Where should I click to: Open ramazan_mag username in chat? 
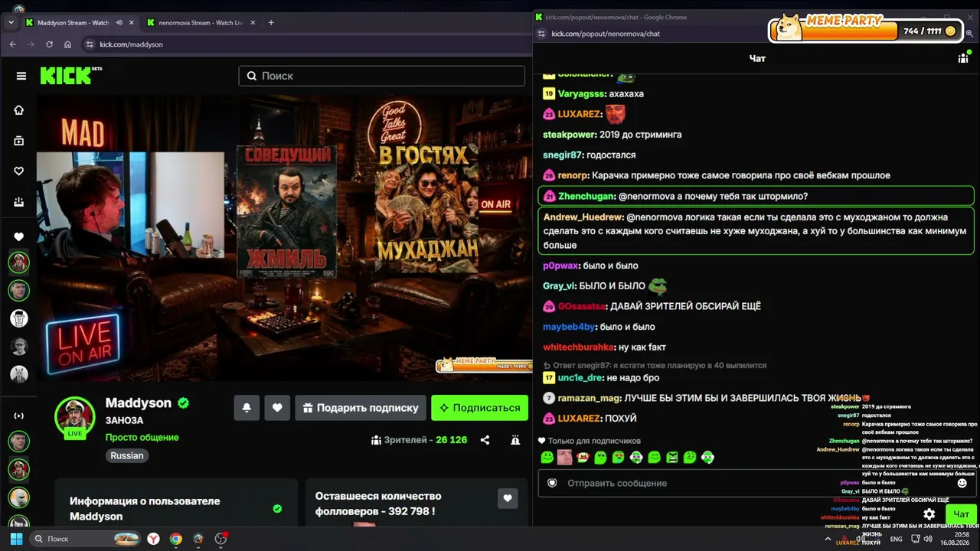point(589,398)
